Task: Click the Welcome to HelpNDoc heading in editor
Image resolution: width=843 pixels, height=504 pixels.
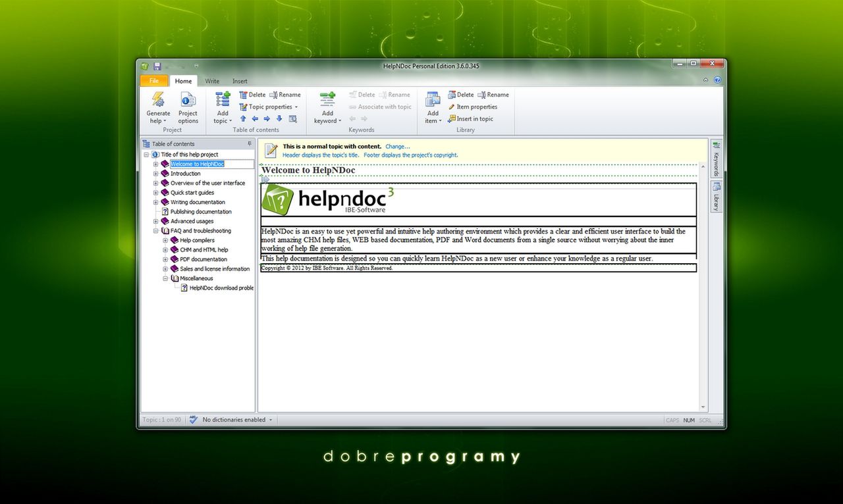Action: [x=308, y=170]
